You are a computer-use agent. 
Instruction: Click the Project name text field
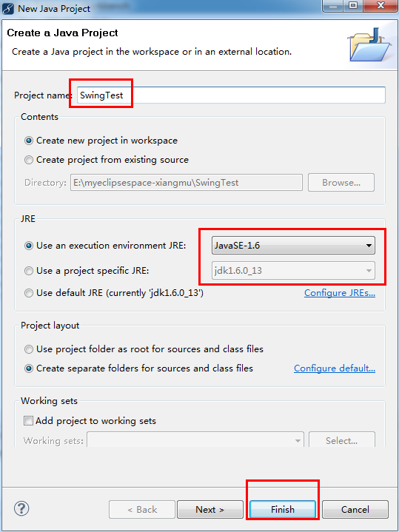click(x=231, y=95)
